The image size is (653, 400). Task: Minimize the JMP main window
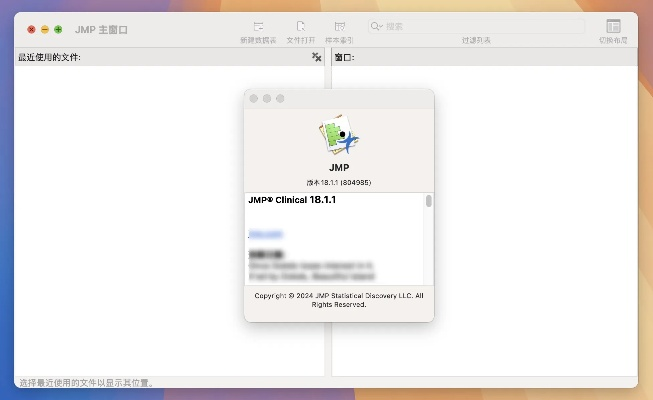(x=45, y=30)
